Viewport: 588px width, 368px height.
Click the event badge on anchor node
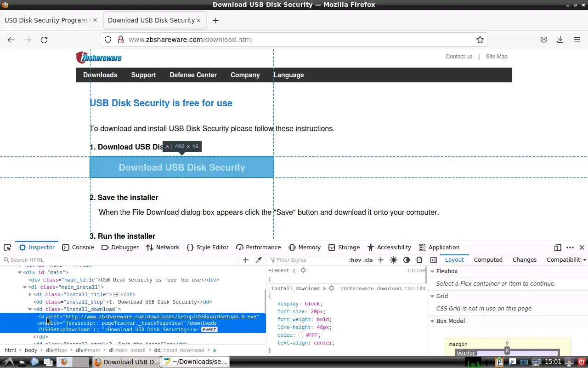(209, 329)
